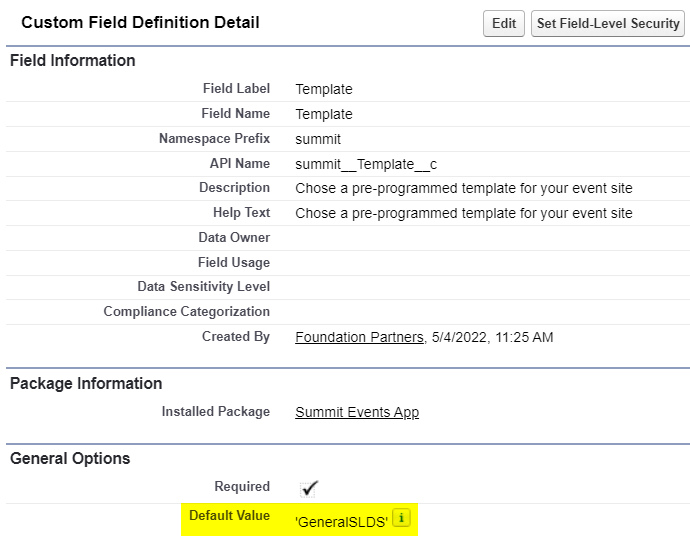
Task: Click the Custom Field Definition Detail title
Action: pos(140,22)
